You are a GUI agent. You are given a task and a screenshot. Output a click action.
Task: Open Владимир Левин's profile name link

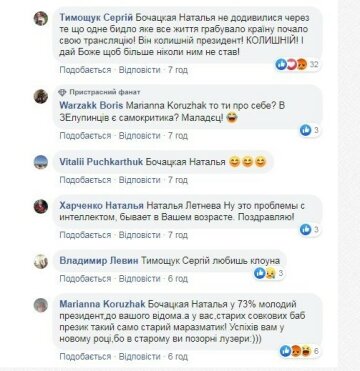(x=99, y=261)
